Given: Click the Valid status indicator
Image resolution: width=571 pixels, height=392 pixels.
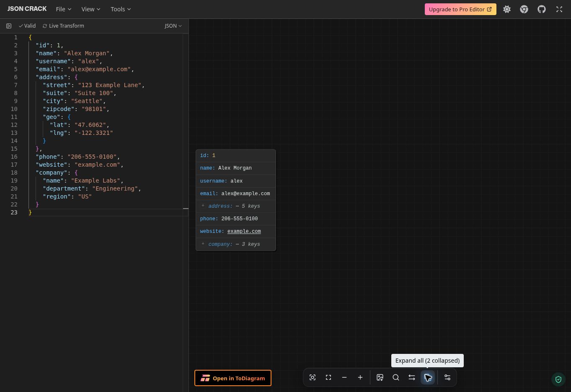Looking at the screenshot, I should click(27, 26).
